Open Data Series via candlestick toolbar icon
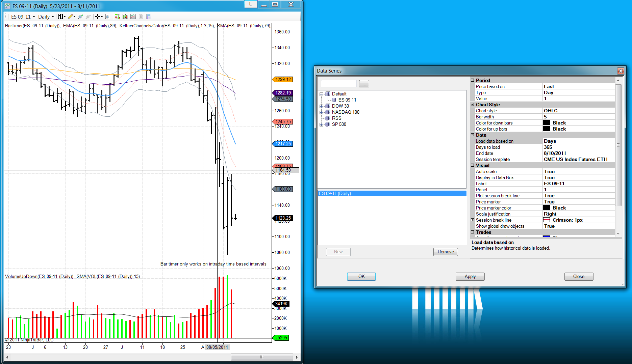 coord(125,17)
